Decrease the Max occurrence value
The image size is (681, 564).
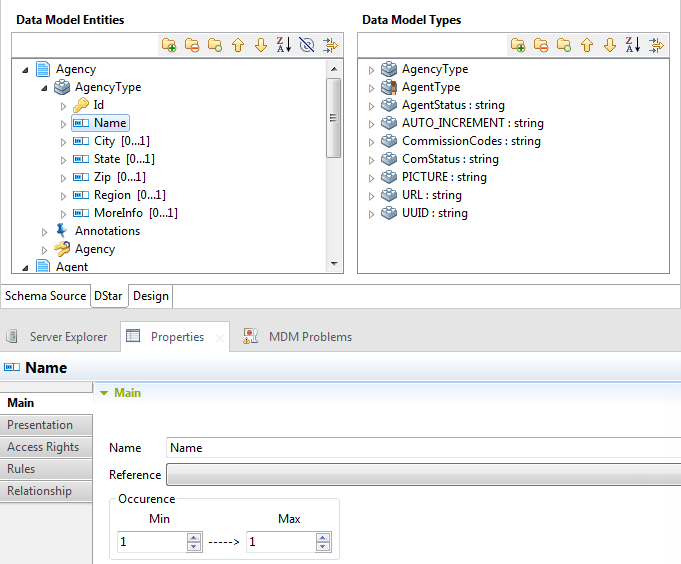point(323,547)
